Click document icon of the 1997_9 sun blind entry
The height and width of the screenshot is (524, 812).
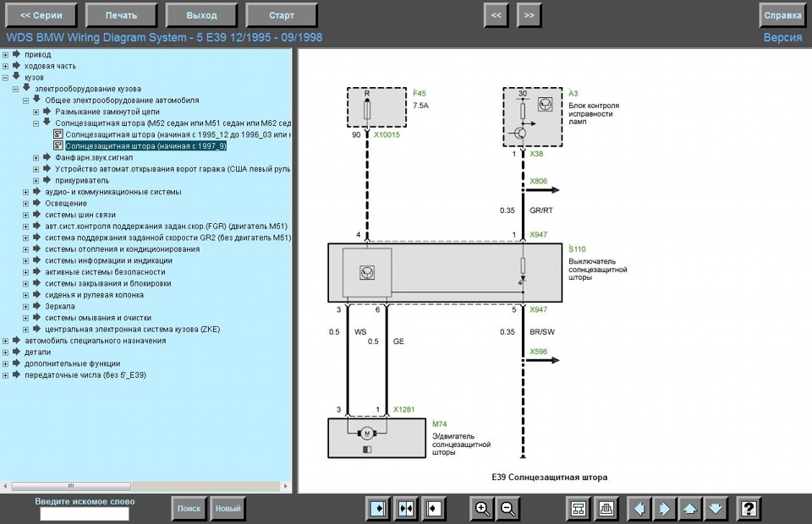pyautogui.click(x=58, y=146)
